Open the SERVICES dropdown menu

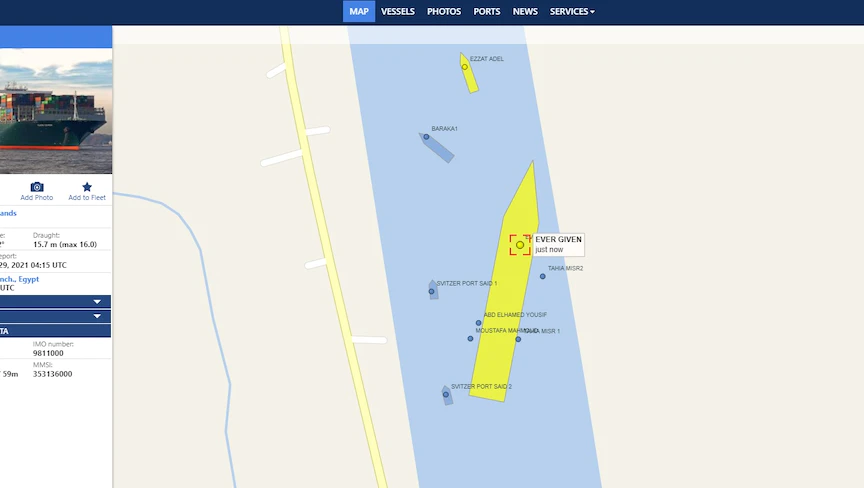(572, 12)
